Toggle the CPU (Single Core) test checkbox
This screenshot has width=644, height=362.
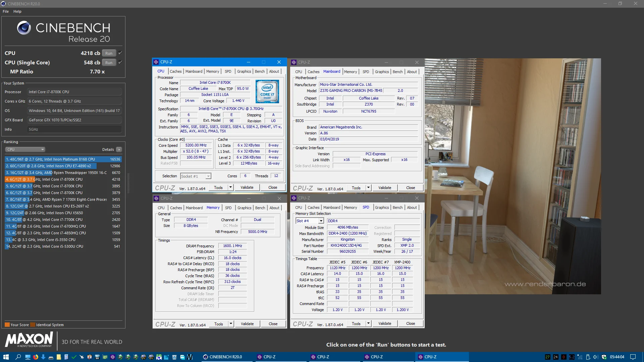120,62
